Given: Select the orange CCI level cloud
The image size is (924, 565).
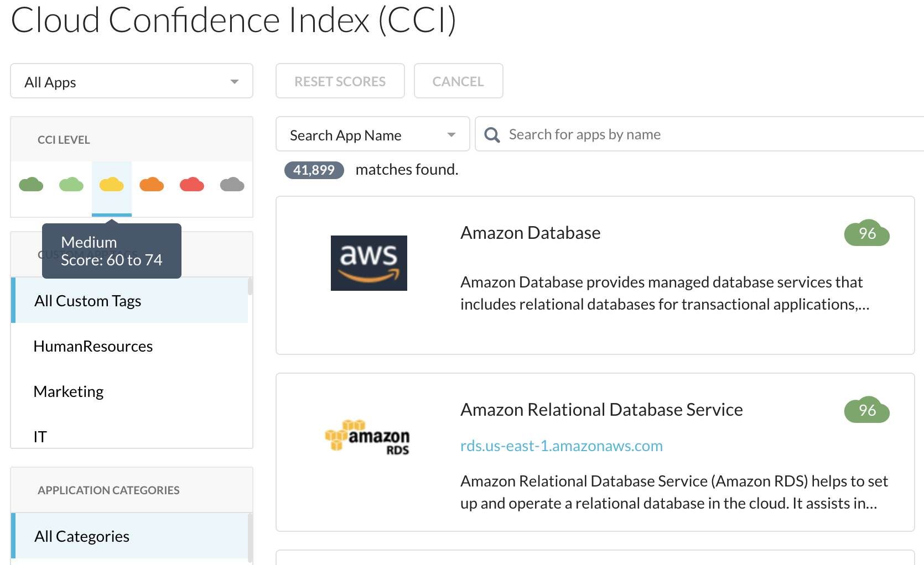Looking at the screenshot, I should [x=152, y=184].
